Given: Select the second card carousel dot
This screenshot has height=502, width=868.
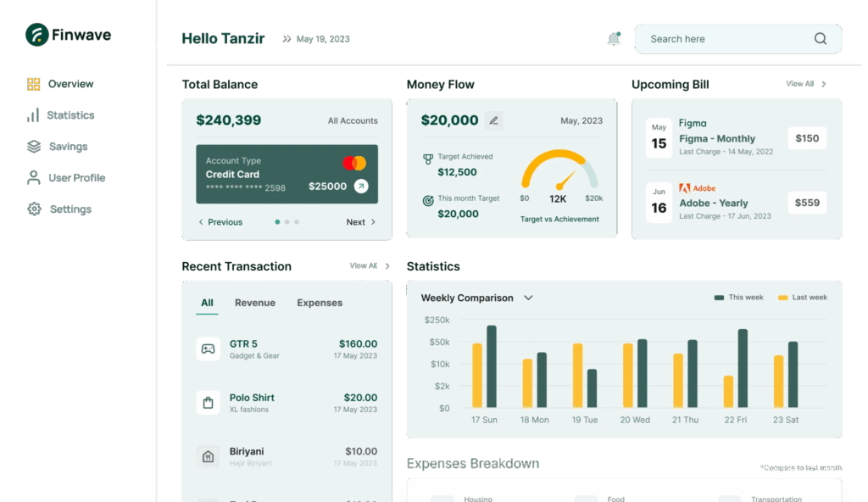Looking at the screenshot, I should coord(287,222).
